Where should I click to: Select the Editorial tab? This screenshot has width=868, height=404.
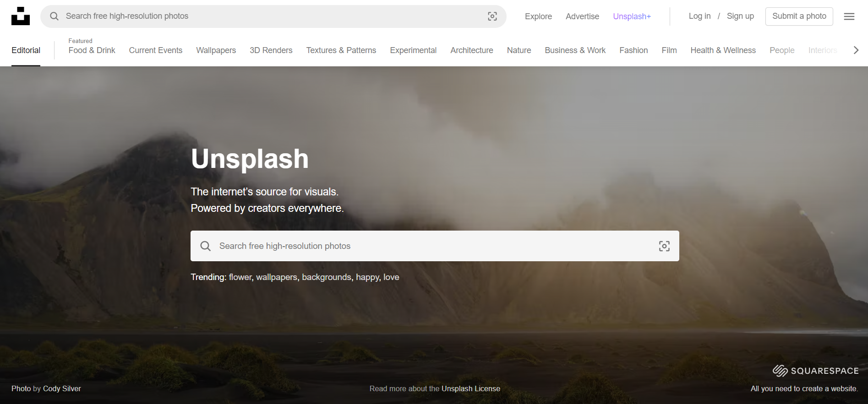[x=26, y=50]
